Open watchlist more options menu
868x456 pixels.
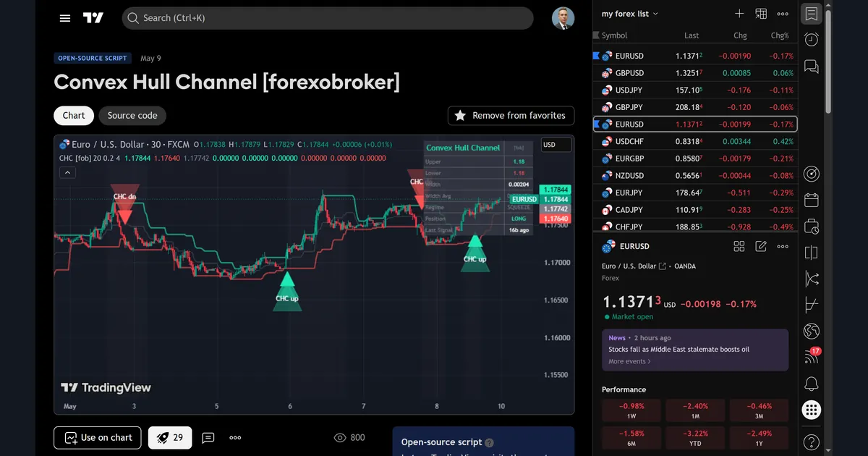click(x=783, y=14)
